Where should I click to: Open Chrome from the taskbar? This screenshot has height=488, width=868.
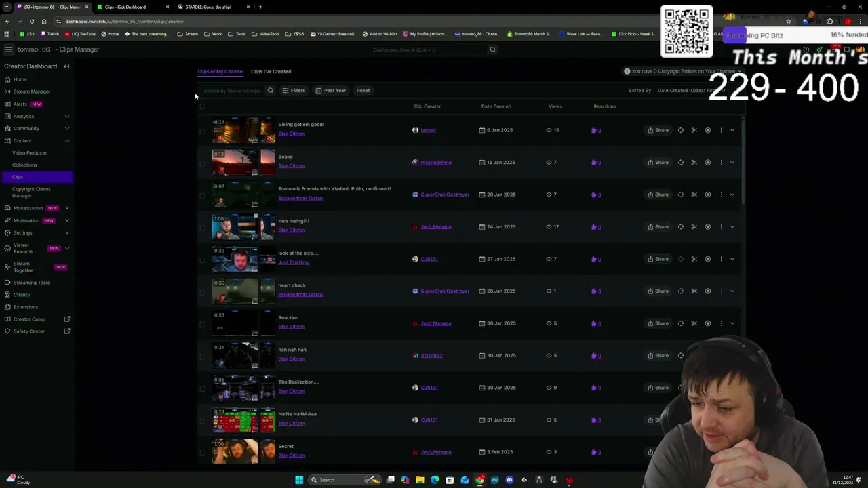pos(479,480)
